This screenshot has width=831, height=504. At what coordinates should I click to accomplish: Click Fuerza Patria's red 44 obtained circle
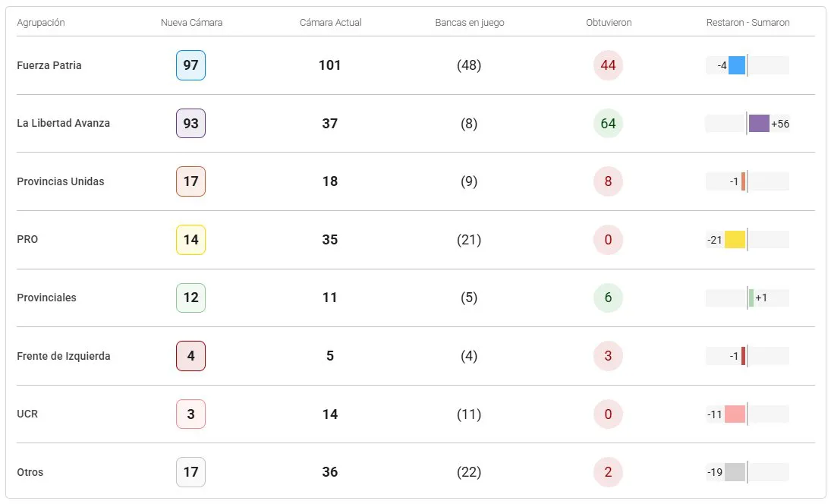608,65
